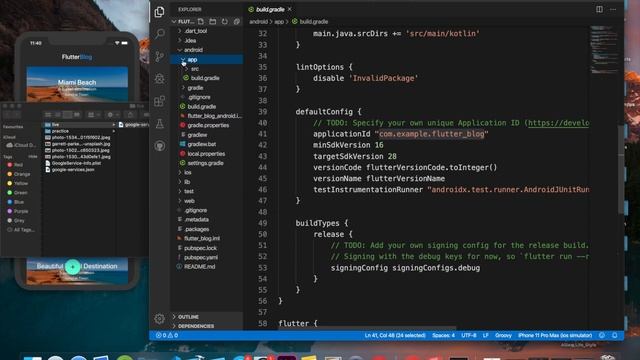Click the app breadcrumb segment
Image resolution: width=640 pixels, height=360 pixels.
278,22
